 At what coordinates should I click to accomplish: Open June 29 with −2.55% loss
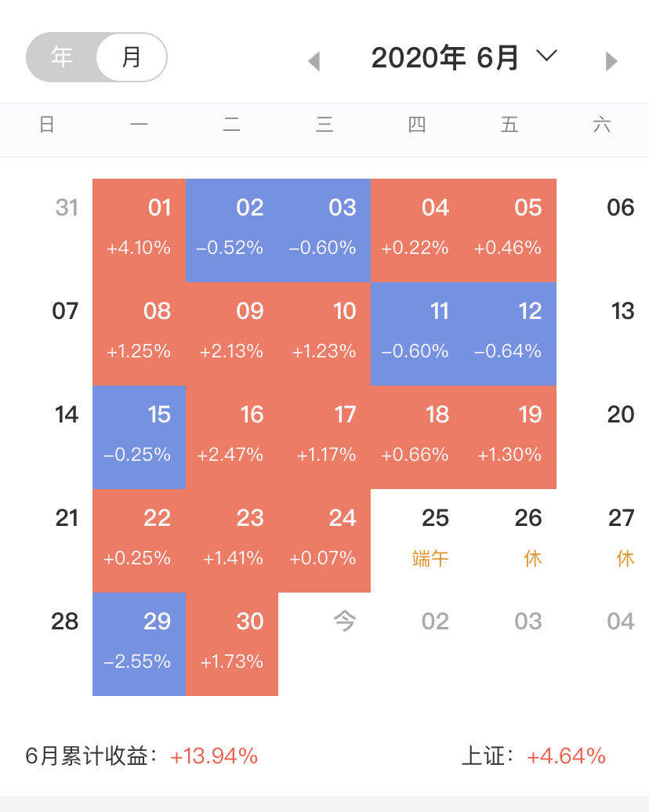click(x=140, y=643)
